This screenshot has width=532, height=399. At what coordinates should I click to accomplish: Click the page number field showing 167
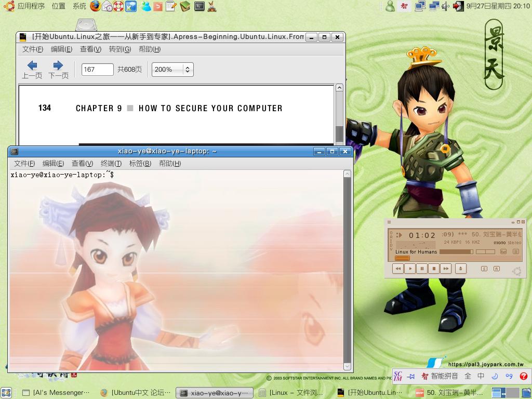pyautogui.click(x=97, y=70)
